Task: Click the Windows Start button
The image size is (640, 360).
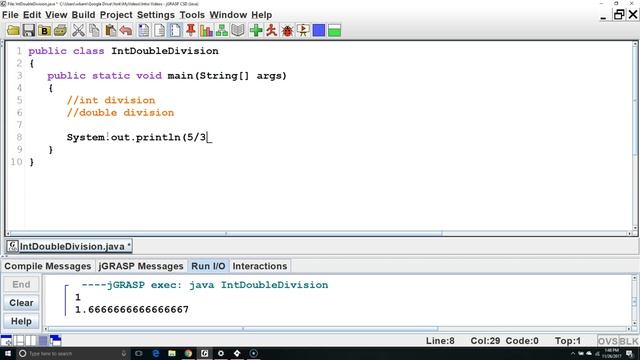Action: pos(8,353)
